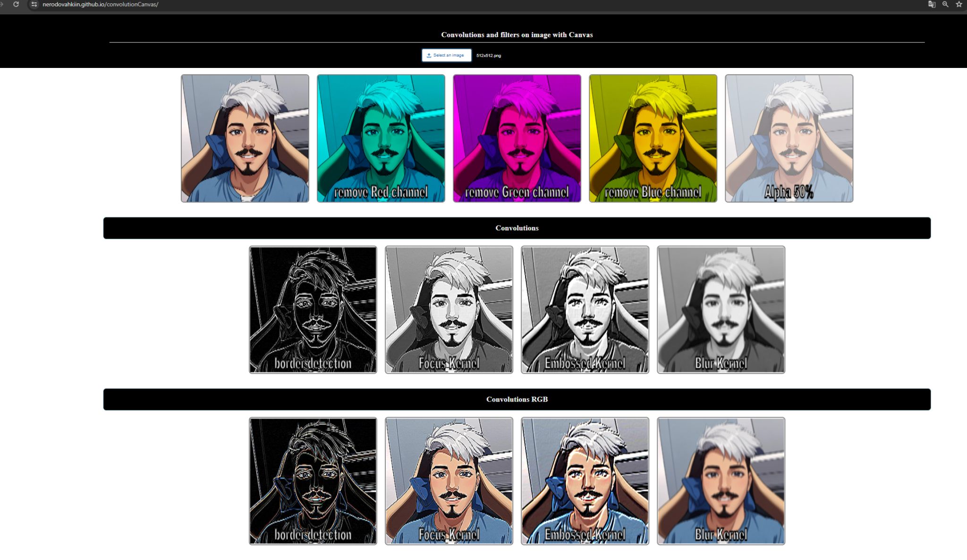Viewport: 967px width, 560px height.
Task: Click the grayscale 'Embossed Kernel' canvas
Action: [x=585, y=309]
